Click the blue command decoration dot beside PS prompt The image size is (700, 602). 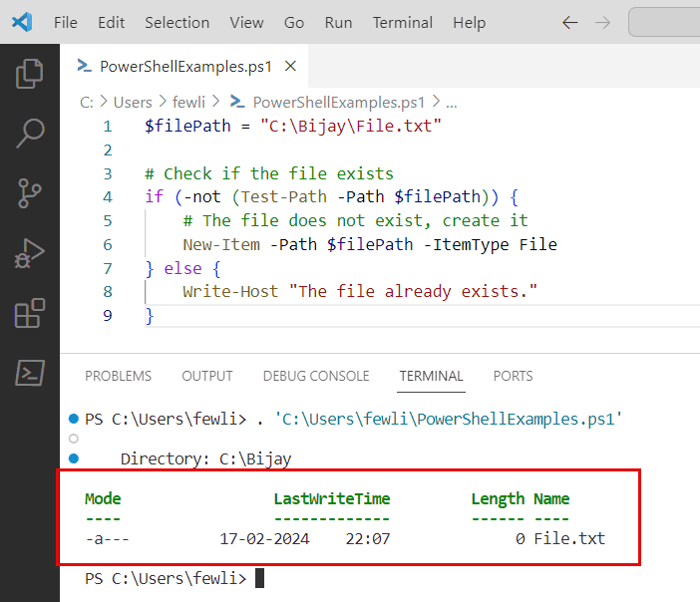pyautogui.click(x=74, y=419)
